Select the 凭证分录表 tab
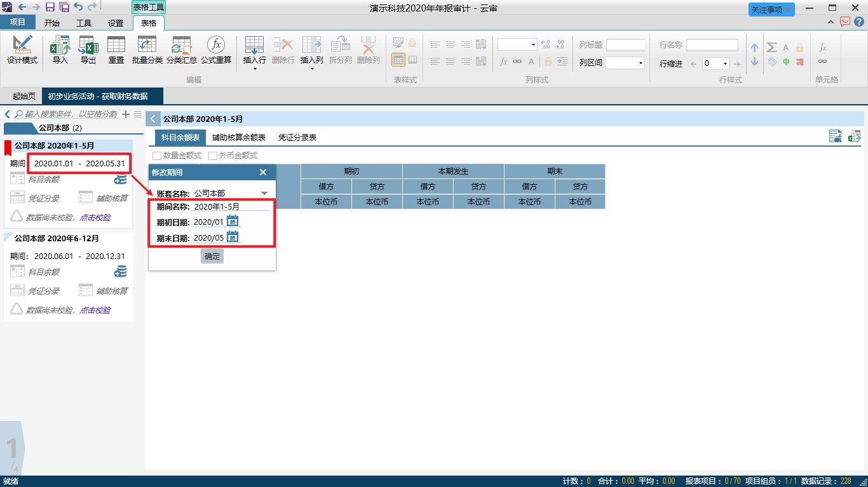Viewport: 868px width, 487px height. (297, 137)
